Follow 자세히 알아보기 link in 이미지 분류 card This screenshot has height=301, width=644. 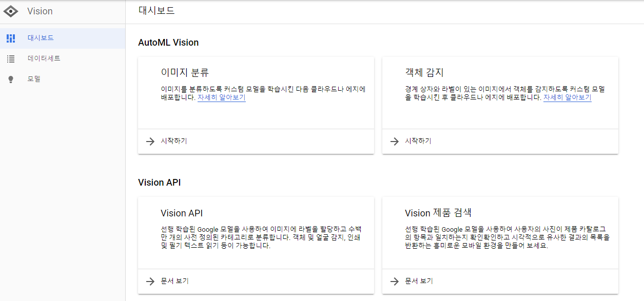[222, 97]
